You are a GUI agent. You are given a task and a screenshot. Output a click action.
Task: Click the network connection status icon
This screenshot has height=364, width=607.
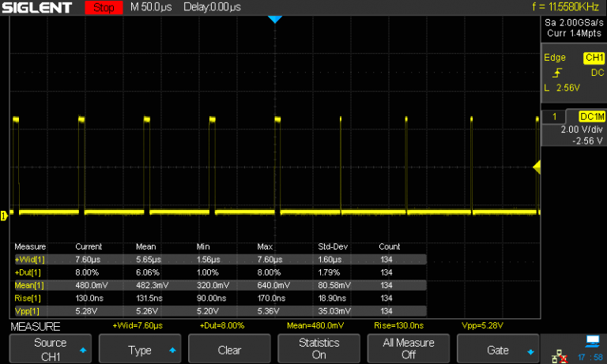tap(559, 358)
